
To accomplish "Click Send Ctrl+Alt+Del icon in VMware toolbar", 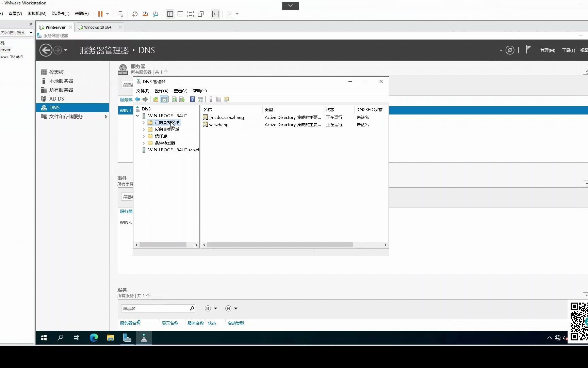I will tap(120, 14).
